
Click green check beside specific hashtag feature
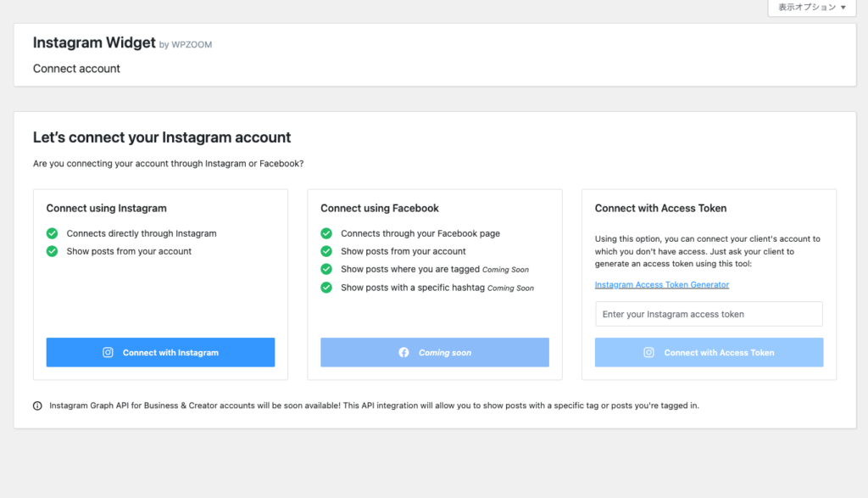click(x=326, y=288)
